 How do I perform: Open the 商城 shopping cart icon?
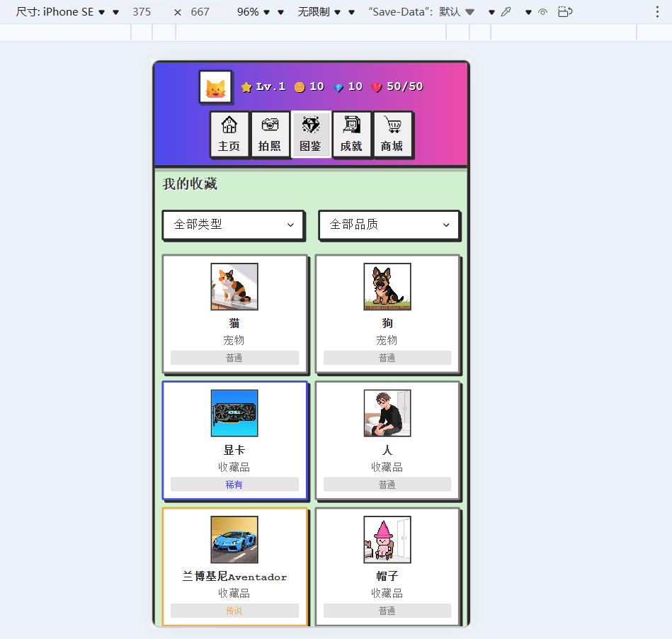coord(394,134)
